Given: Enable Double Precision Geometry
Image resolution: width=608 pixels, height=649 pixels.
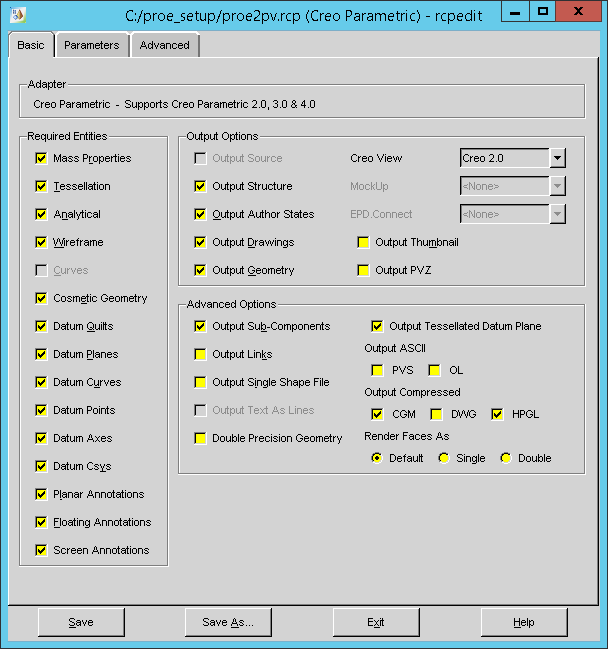Looking at the screenshot, I should pos(200,438).
